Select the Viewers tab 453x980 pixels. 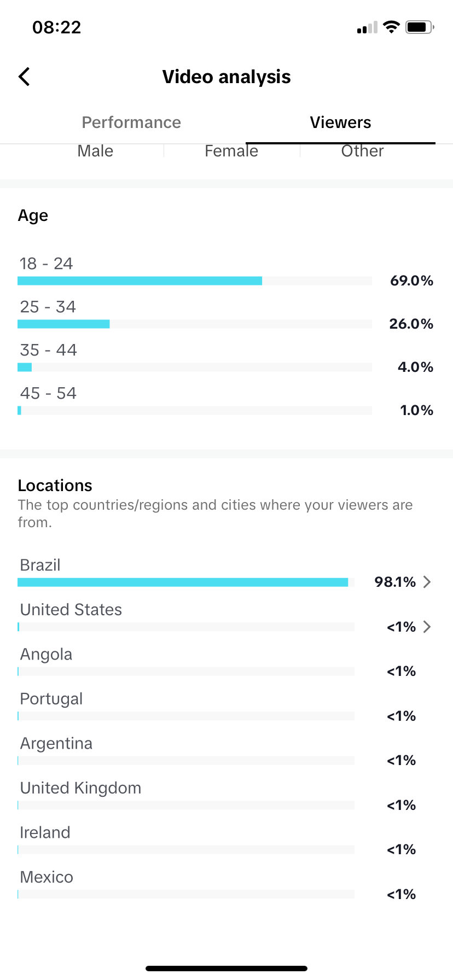point(340,122)
